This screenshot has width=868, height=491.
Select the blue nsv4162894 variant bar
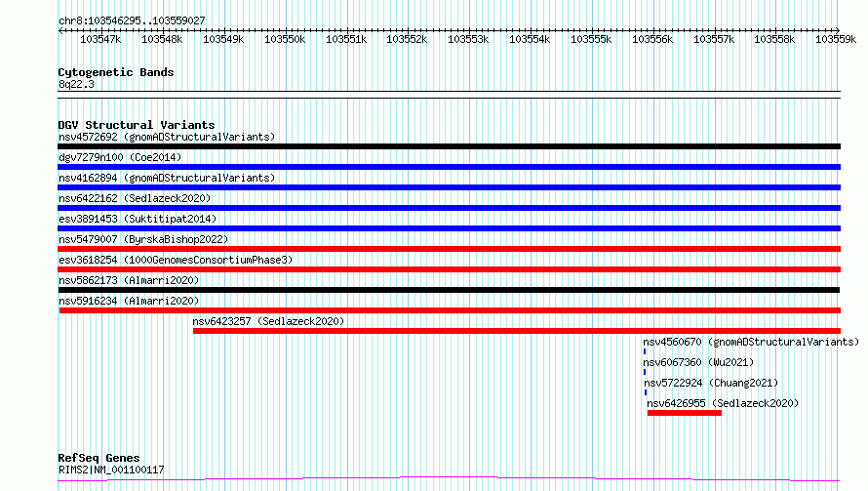[x=449, y=187]
